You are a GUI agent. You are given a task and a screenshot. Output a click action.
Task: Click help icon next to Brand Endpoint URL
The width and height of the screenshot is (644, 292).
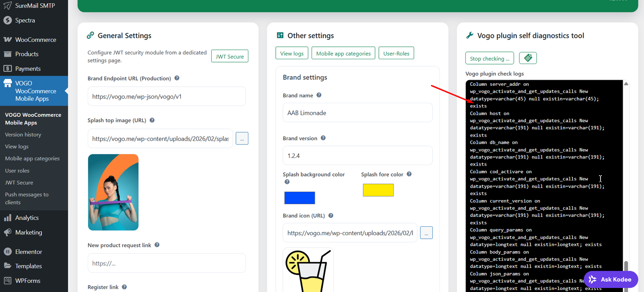(x=177, y=78)
